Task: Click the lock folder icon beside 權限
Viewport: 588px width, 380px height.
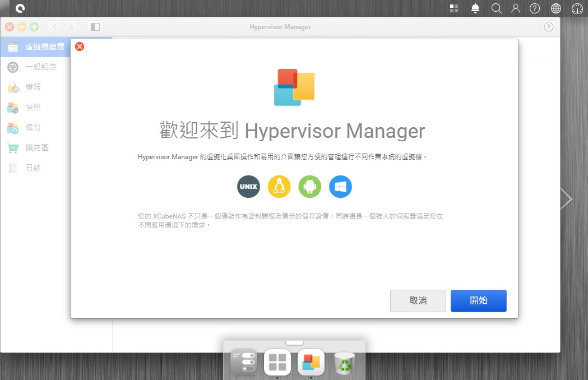Action: coord(13,87)
